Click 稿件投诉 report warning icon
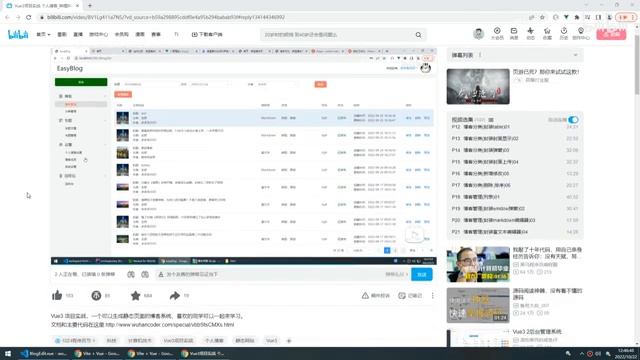The width and height of the screenshot is (640, 360). [x=376, y=296]
